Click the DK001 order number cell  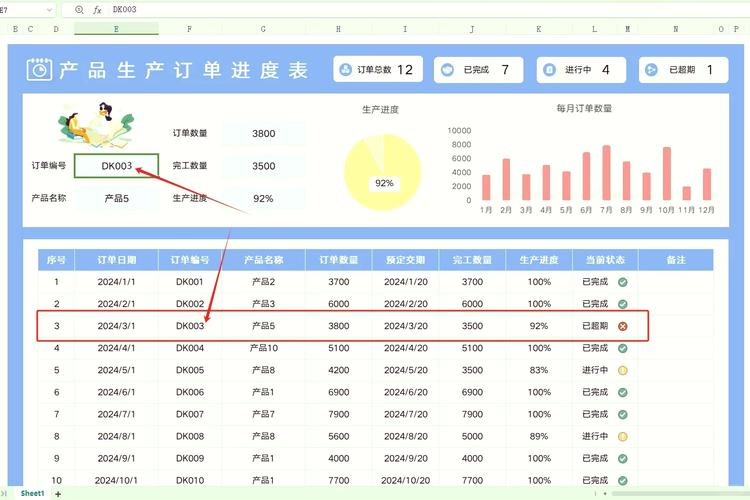[x=190, y=282]
